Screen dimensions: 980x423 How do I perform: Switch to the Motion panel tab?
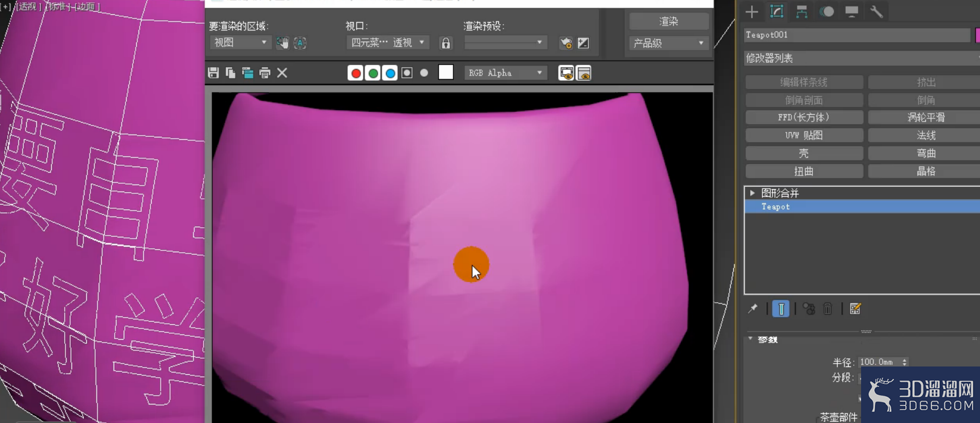tap(827, 11)
